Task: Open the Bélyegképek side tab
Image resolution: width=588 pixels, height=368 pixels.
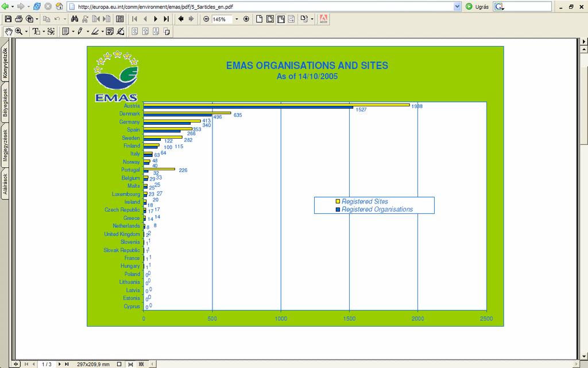Action: [5, 102]
